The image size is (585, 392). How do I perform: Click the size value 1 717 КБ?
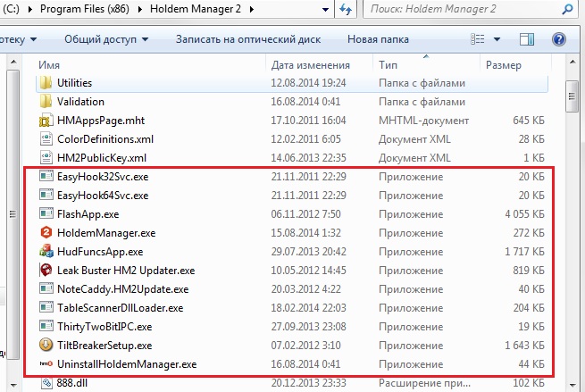pyautogui.click(x=524, y=252)
